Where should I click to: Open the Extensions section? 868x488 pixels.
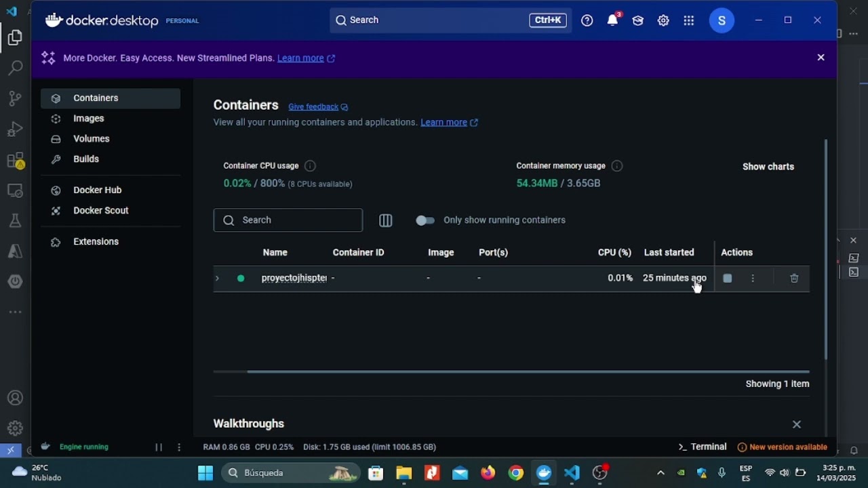(x=111, y=242)
